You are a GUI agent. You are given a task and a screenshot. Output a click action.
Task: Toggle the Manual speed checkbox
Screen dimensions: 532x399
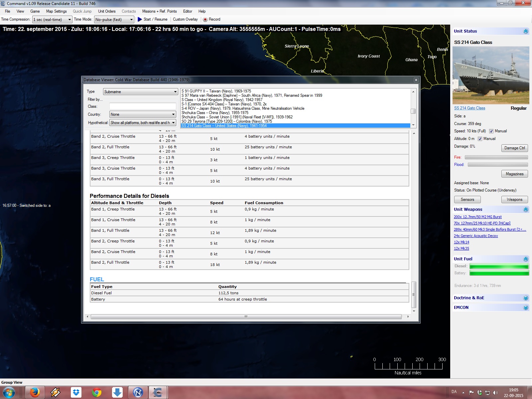point(491,131)
